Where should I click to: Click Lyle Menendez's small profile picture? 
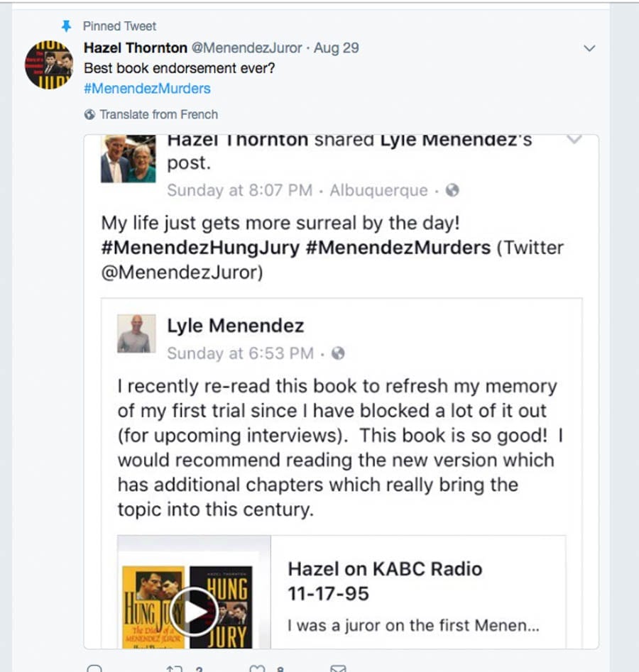pos(135,334)
